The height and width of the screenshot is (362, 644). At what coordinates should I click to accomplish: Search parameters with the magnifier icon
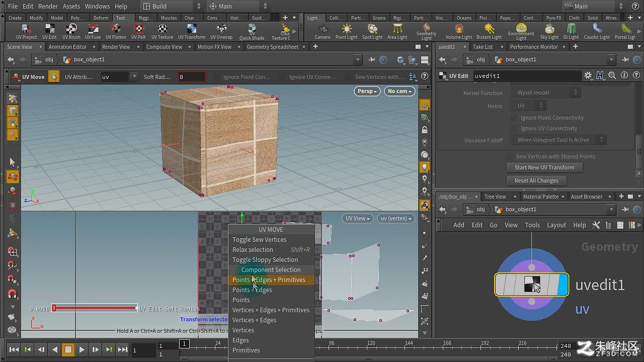click(x=612, y=75)
